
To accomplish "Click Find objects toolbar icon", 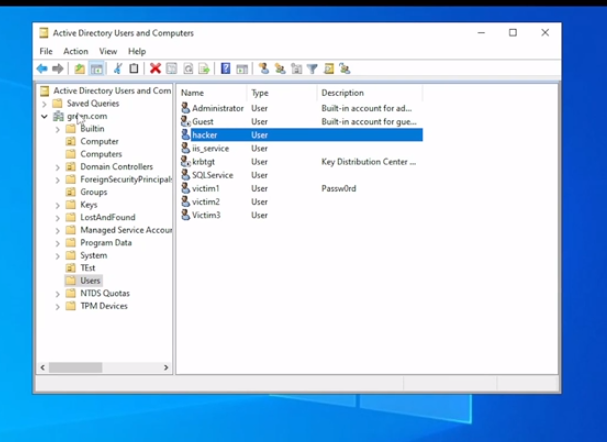I will (x=329, y=69).
